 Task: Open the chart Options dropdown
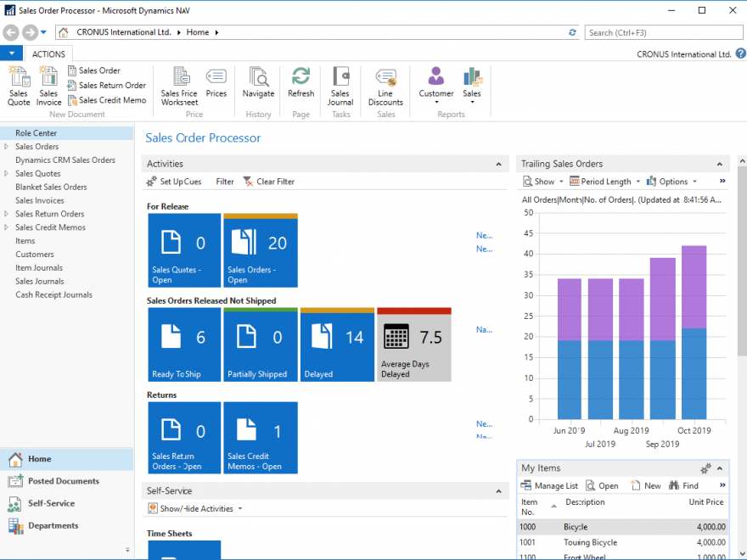coord(671,182)
